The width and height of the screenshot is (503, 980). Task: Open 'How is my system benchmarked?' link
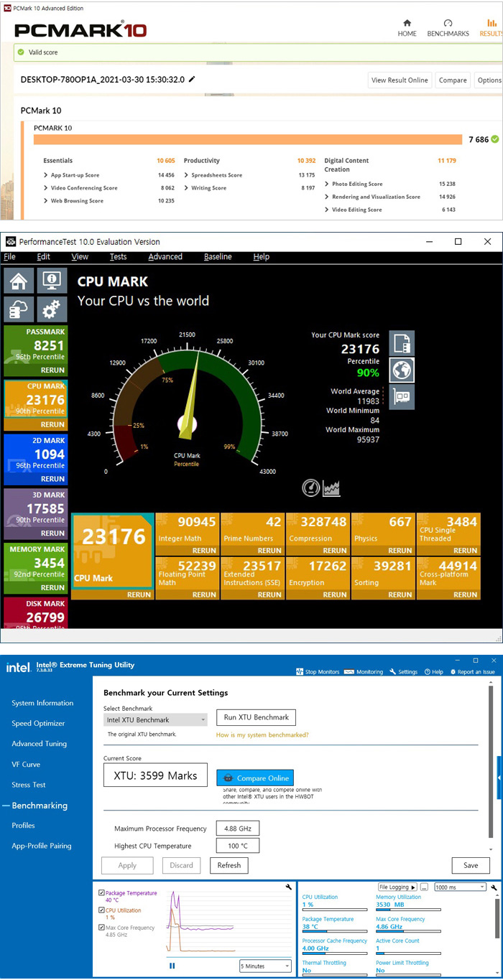[x=262, y=735]
